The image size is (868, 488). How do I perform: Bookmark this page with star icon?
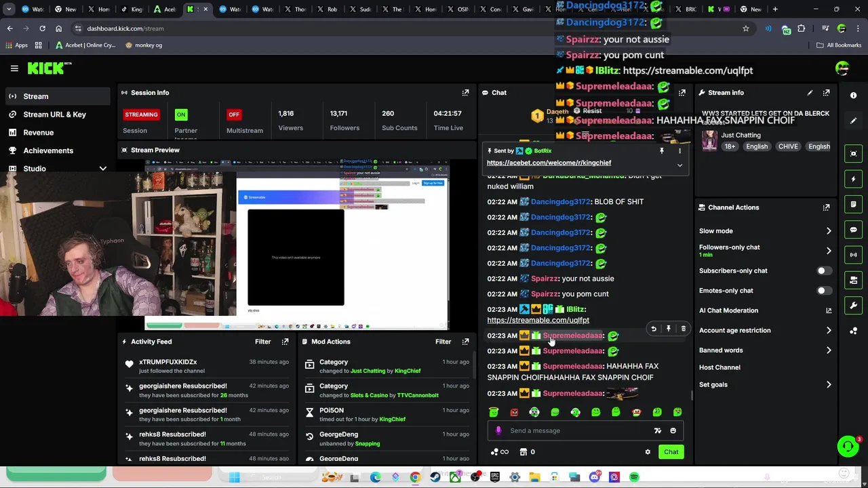click(746, 28)
